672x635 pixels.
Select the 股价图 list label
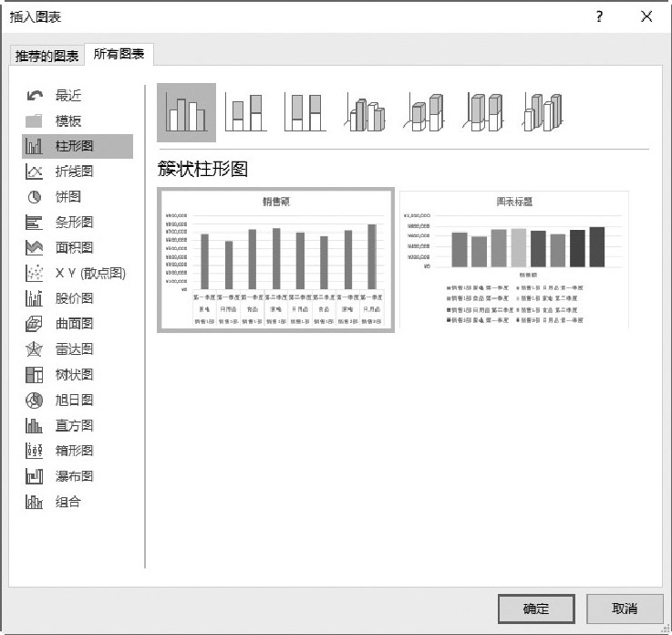74,298
